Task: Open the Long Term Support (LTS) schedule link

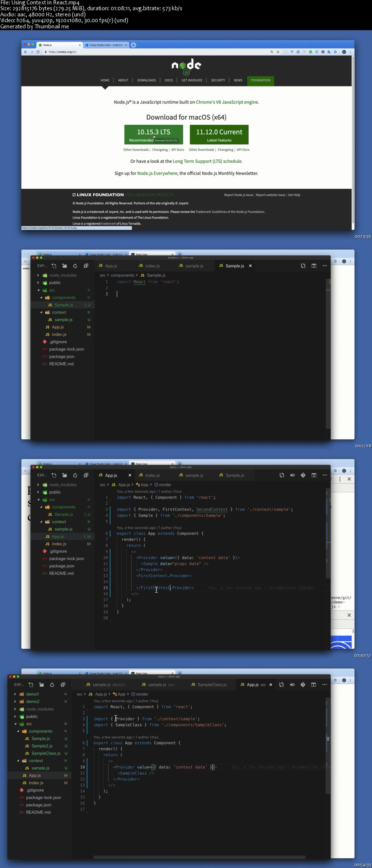Action: pos(207,161)
